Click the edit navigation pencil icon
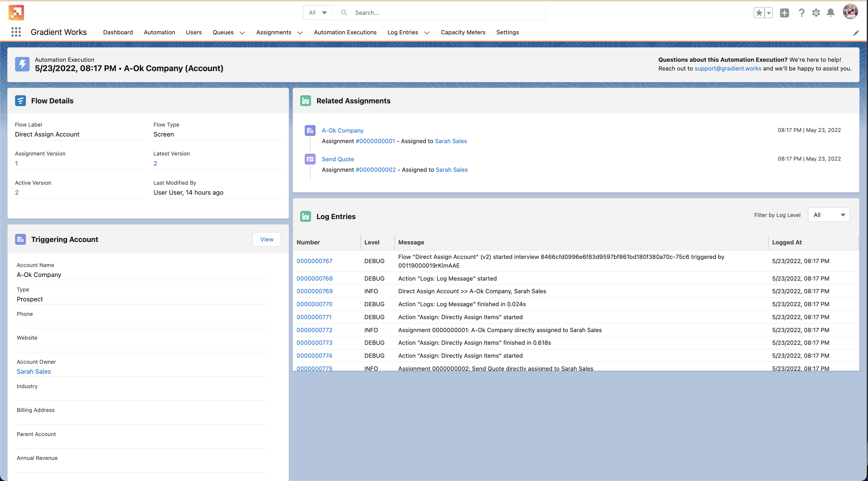The width and height of the screenshot is (868, 481). click(x=856, y=33)
